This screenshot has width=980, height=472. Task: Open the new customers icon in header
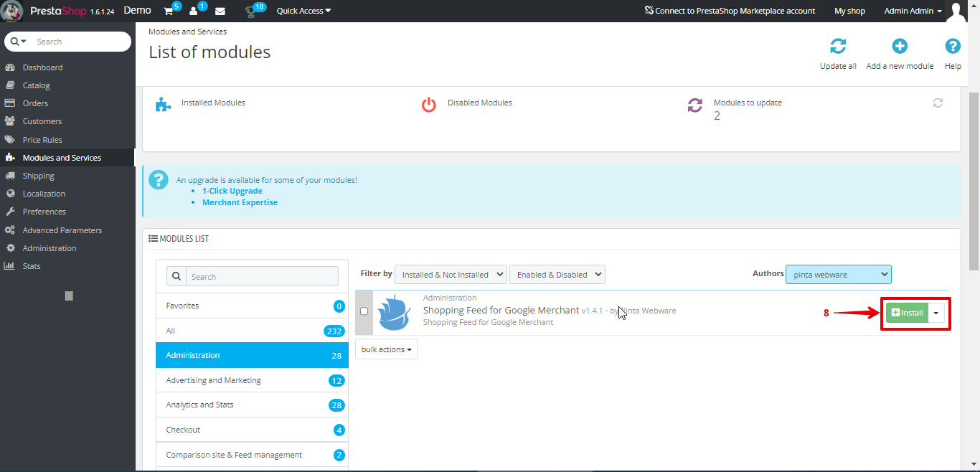(193, 11)
